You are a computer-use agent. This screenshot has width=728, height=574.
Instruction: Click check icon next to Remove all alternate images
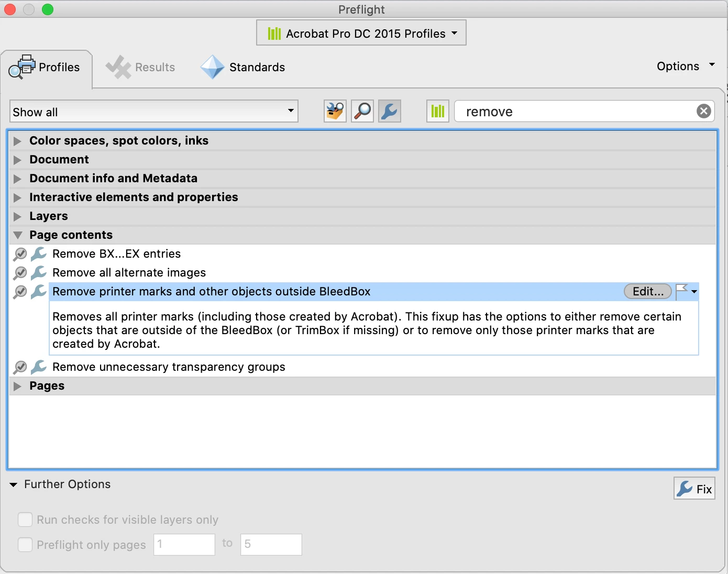(20, 273)
